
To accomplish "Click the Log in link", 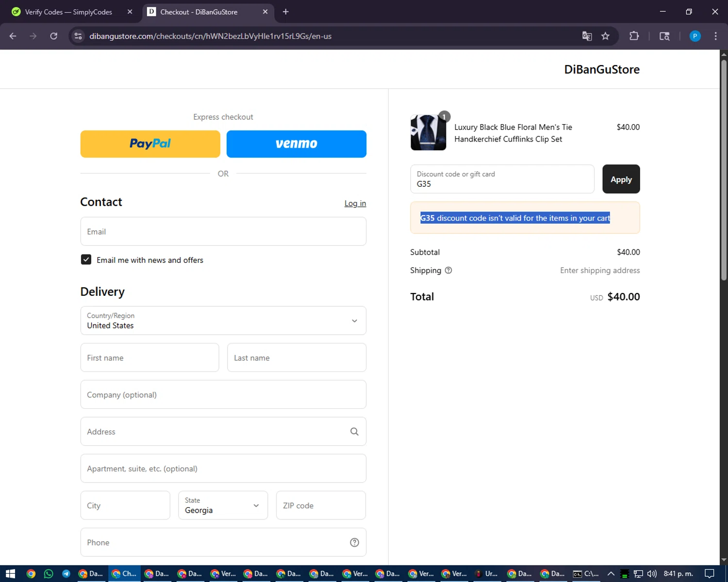I will [x=355, y=203].
